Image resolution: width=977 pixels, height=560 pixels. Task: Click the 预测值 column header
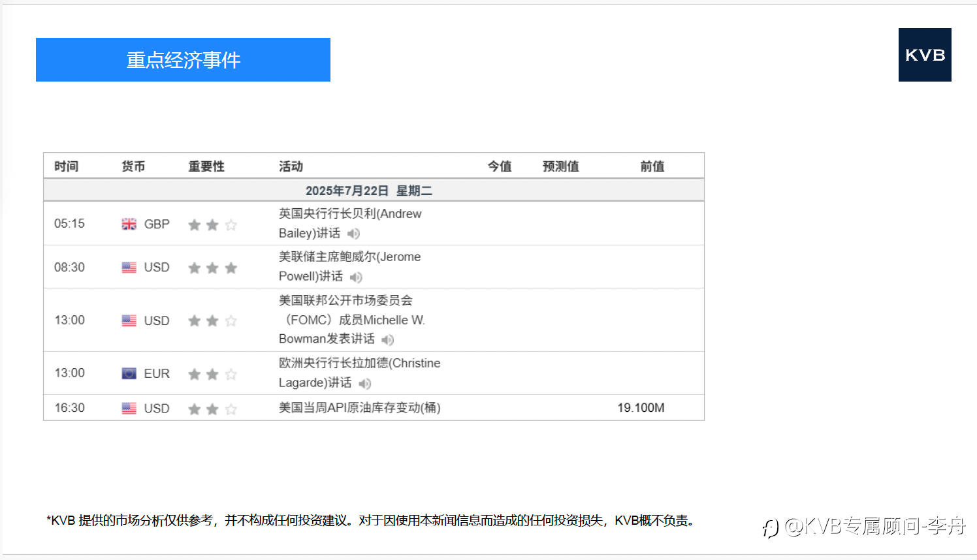(x=561, y=166)
